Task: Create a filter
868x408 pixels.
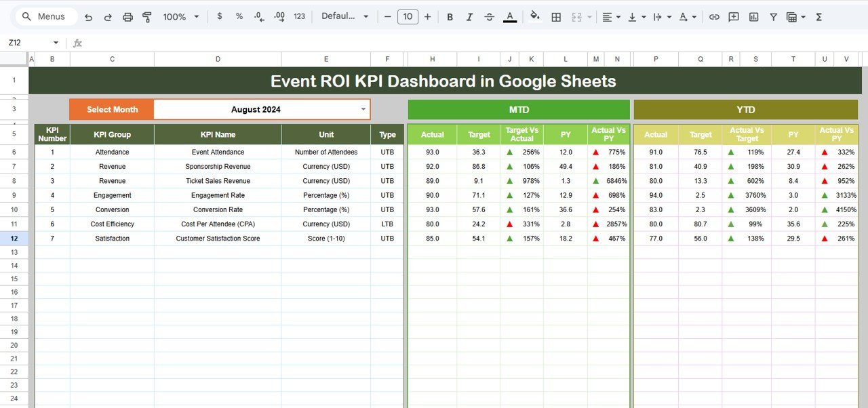Action: point(773,16)
